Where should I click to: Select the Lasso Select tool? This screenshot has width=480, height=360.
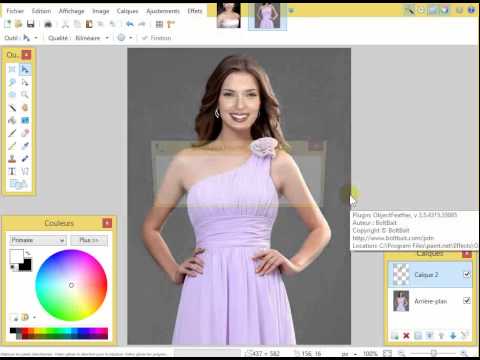(x=12, y=82)
